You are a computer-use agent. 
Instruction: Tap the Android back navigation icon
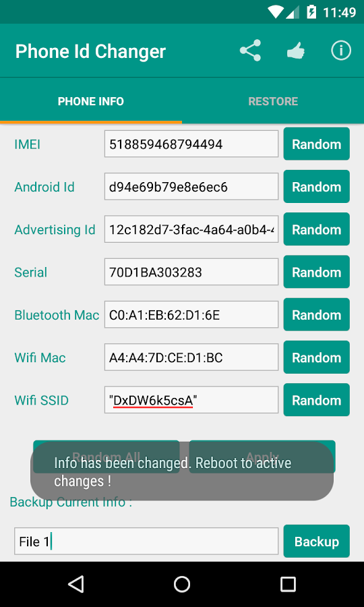click(75, 584)
